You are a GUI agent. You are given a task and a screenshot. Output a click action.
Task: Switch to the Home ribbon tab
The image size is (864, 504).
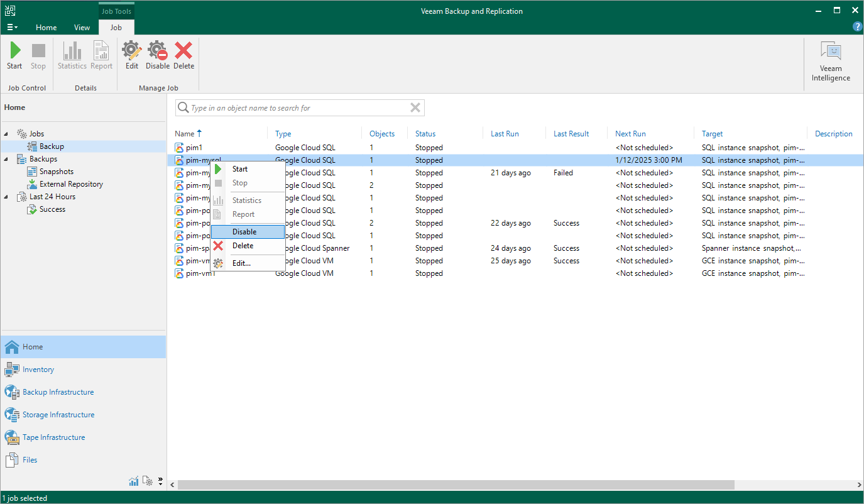46,27
